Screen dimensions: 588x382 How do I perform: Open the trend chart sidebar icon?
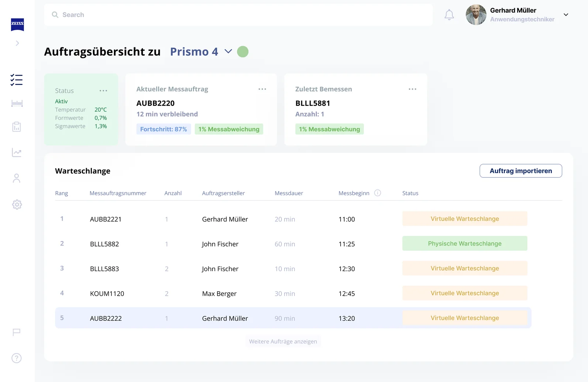(x=17, y=152)
